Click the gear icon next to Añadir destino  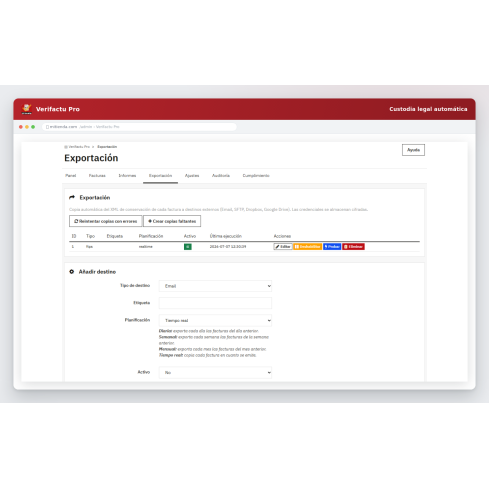pos(72,272)
